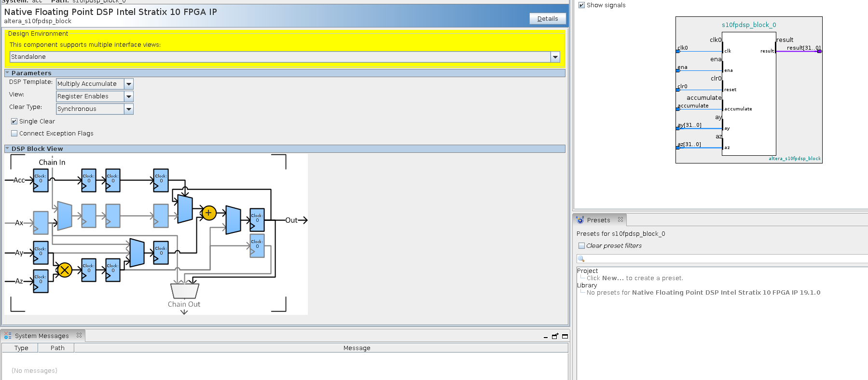868x380 pixels.
Task: Detach the System Messages panel
Action: pyautogui.click(x=555, y=336)
